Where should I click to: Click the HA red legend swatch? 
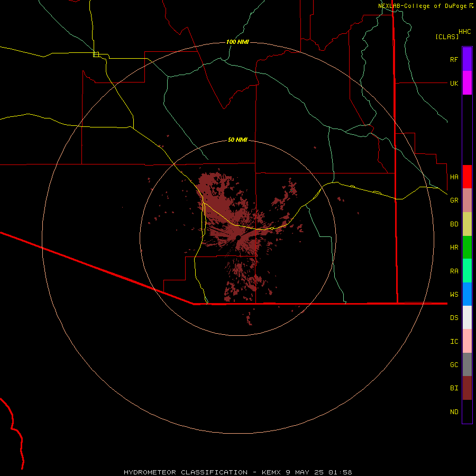tap(467, 177)
